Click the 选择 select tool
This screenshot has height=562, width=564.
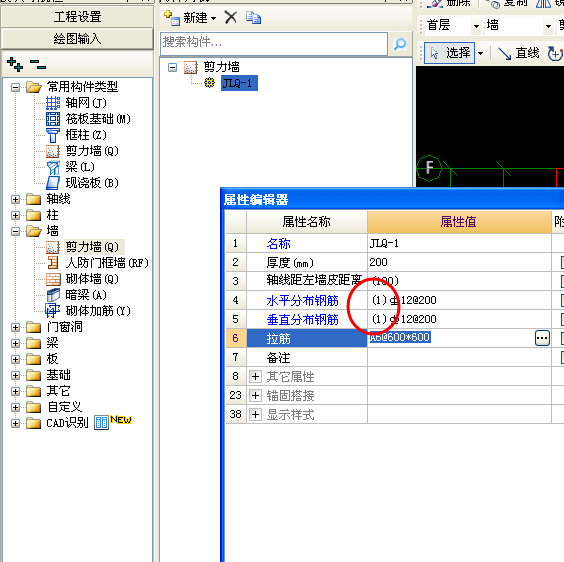(450, 53)
